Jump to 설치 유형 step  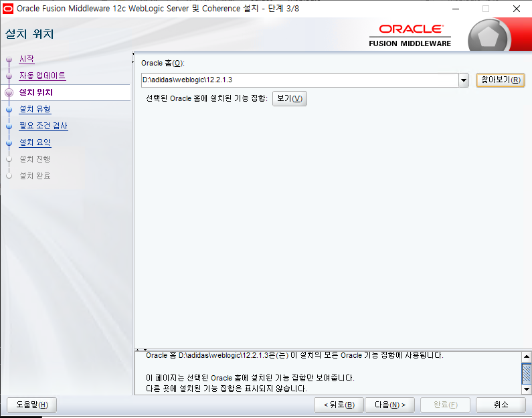coord(35,109)
